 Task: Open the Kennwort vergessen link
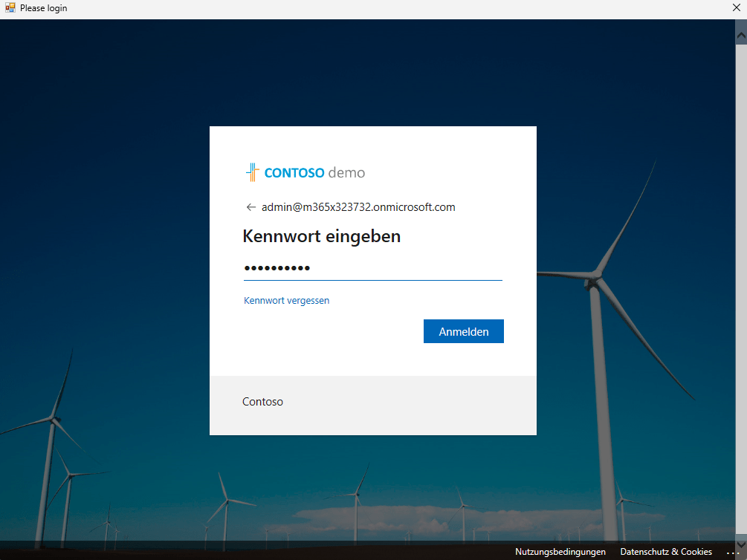coord(286,300)
